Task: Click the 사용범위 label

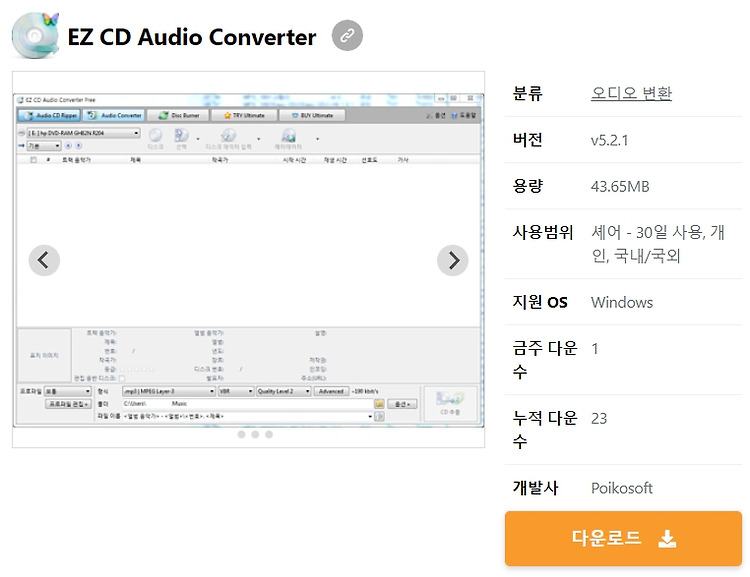Action: (543, 233)
